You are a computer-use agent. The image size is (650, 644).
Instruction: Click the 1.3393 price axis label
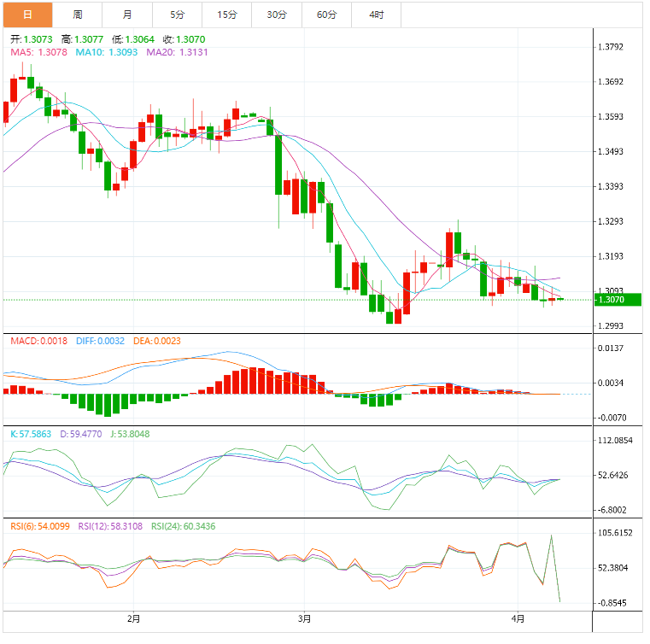click(x=610, y=186)
